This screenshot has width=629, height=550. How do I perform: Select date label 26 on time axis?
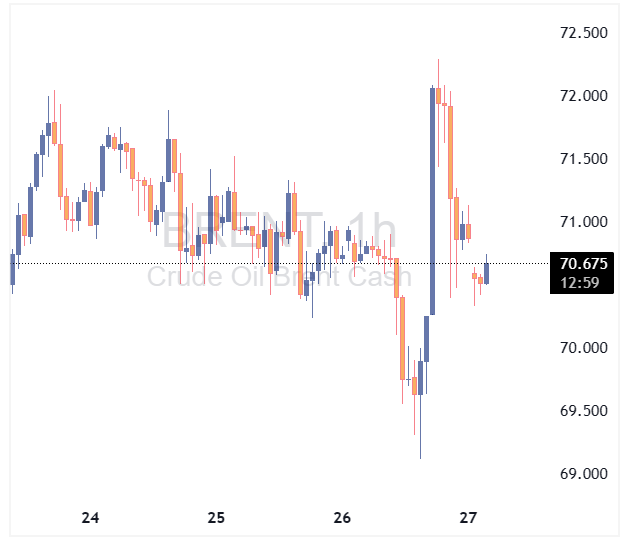tap(343, 518)
